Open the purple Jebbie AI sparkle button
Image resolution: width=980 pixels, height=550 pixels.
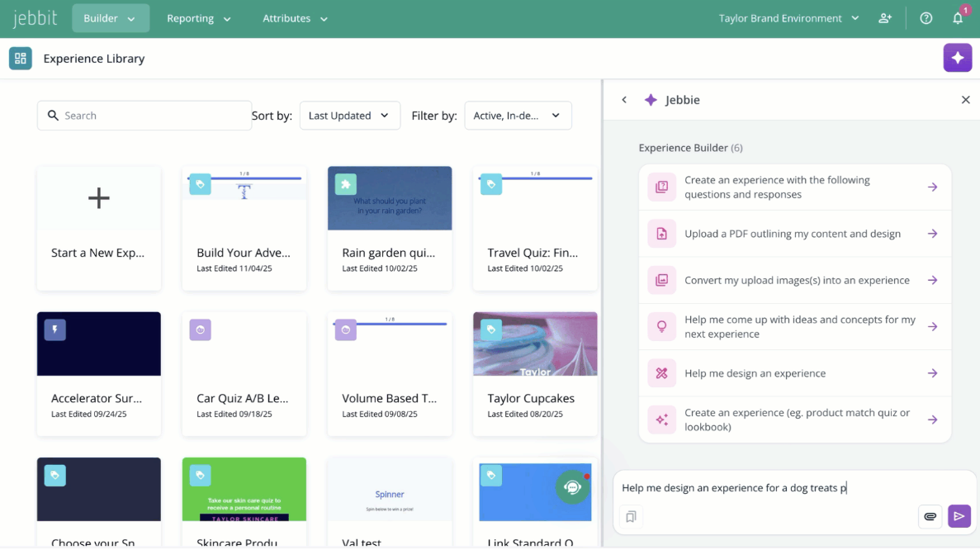click(958, 58)
